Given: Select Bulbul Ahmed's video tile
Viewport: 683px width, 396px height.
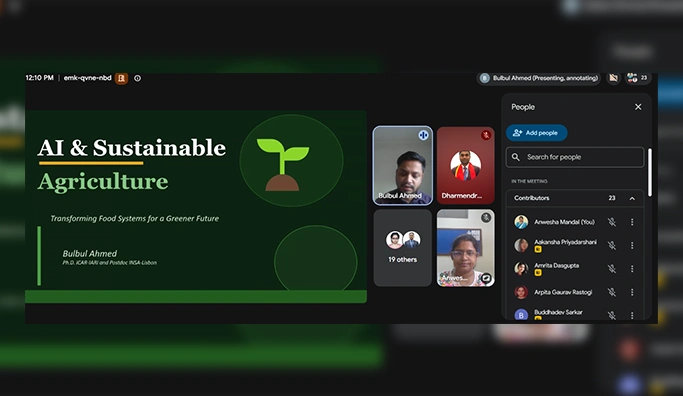Looking at the screenshot, I should 403,166.
